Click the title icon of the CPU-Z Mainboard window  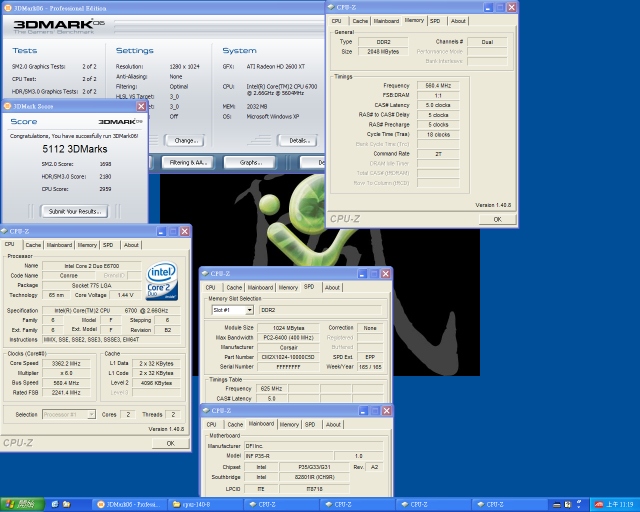pyautogui.click(x=207, y=410)
